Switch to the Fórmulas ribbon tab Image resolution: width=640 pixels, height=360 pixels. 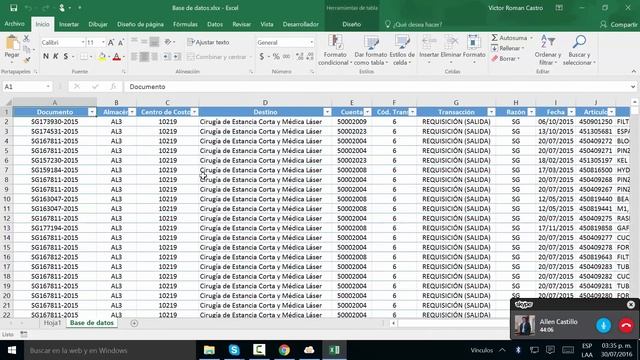click(x=185, y=24)
